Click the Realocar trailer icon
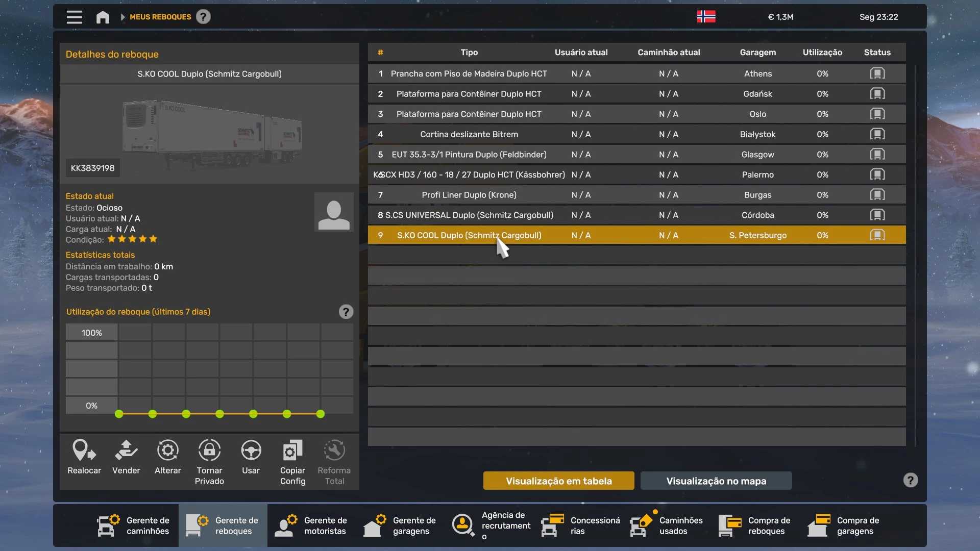 pos(84,451)
